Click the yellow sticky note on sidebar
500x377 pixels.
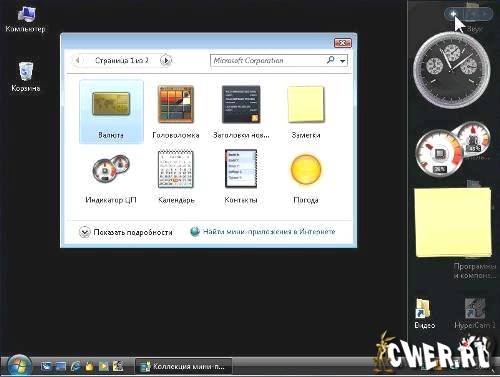(453, 223)
